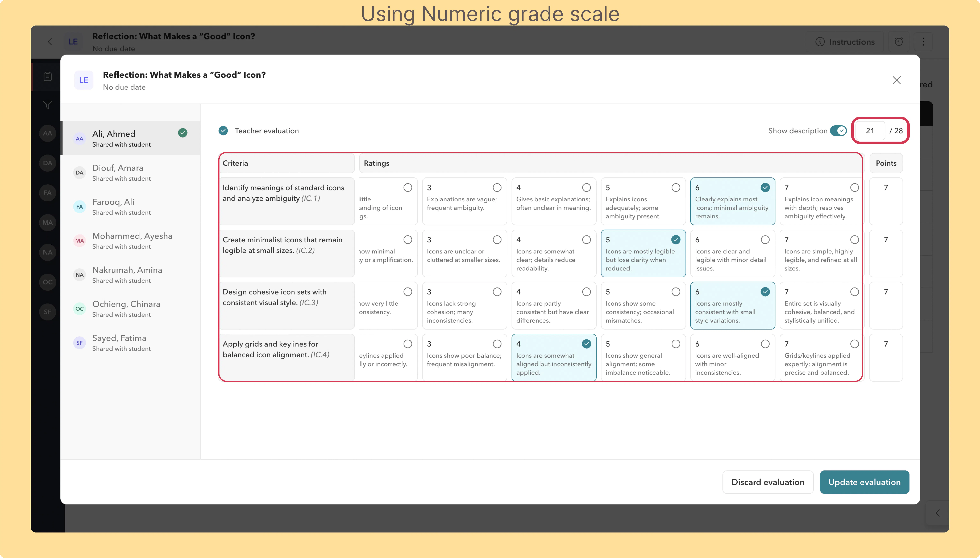Edit the total score field showing 21
Image resolution: width=980 pixels, height=558 pixels.
(870, 131)
